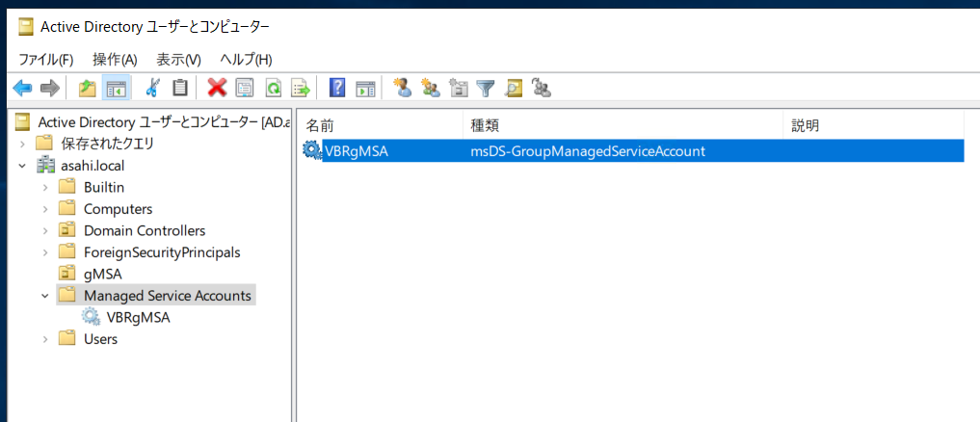
Task: Select the asahi.local domain
Action: coord(93,167)
